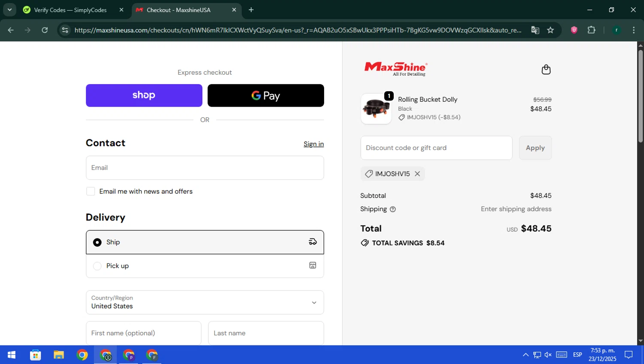The height and width of the screenshot is (364, 644).
Task: Reload the checkout page
Action: click(x=45, y=30)
